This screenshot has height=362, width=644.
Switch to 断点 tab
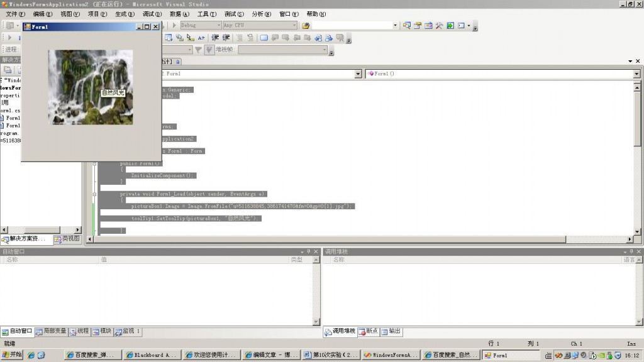coord(368,332)
